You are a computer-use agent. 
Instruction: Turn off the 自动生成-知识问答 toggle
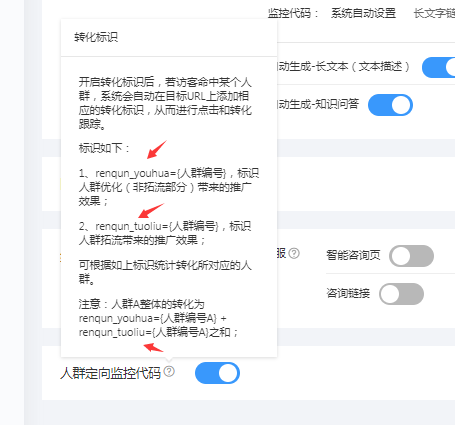(x=390, y=105)
